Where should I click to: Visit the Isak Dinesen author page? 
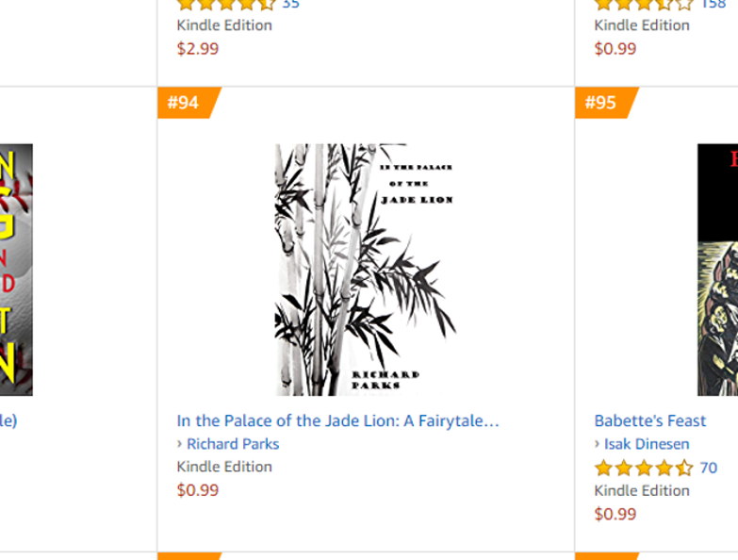(647, 444)
